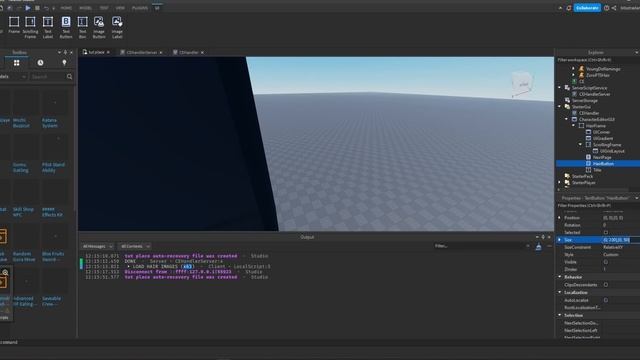
Task: Click the view selector cube in viewport
Action: tap(522, 84)
